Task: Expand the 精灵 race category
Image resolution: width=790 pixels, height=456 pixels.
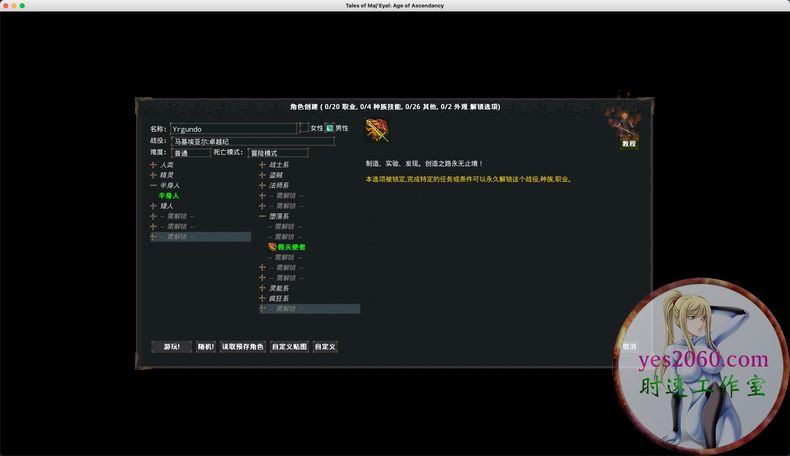Action: click(x=167, y=175)
